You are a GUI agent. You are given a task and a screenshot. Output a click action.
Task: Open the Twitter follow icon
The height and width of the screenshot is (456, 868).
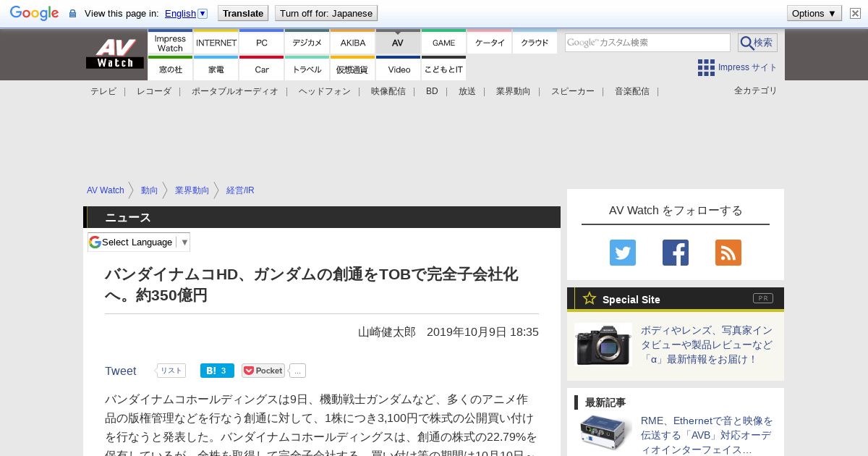pyautogui.click(x=623, y=253)
